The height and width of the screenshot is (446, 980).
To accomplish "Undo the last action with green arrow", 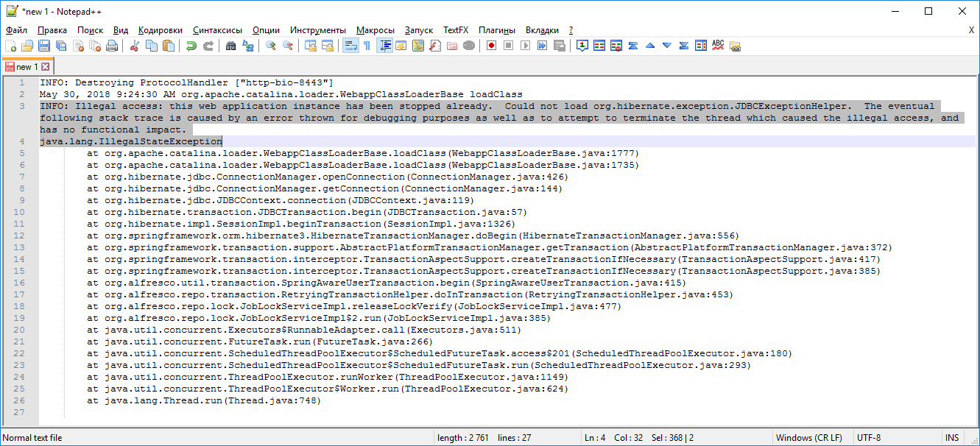I will tap(191, 46).
